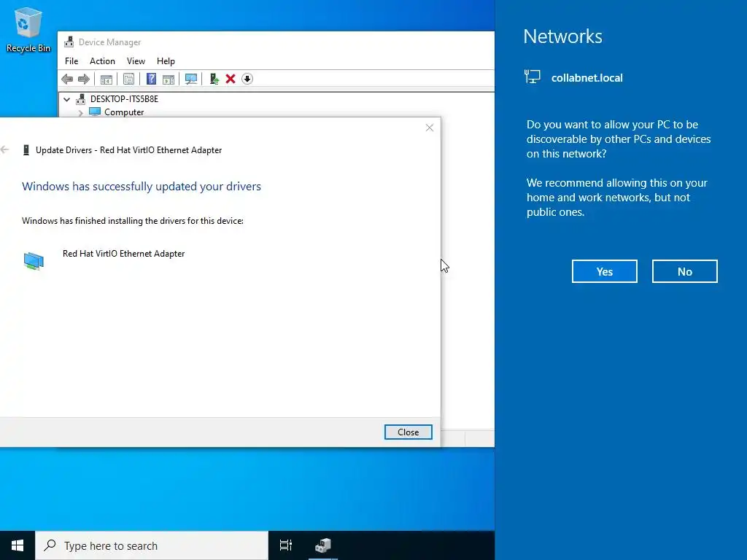This screenshot has width=747, height=560.
Task: Click Device Manager taskbar icon
Action: [x=323, y=545]
